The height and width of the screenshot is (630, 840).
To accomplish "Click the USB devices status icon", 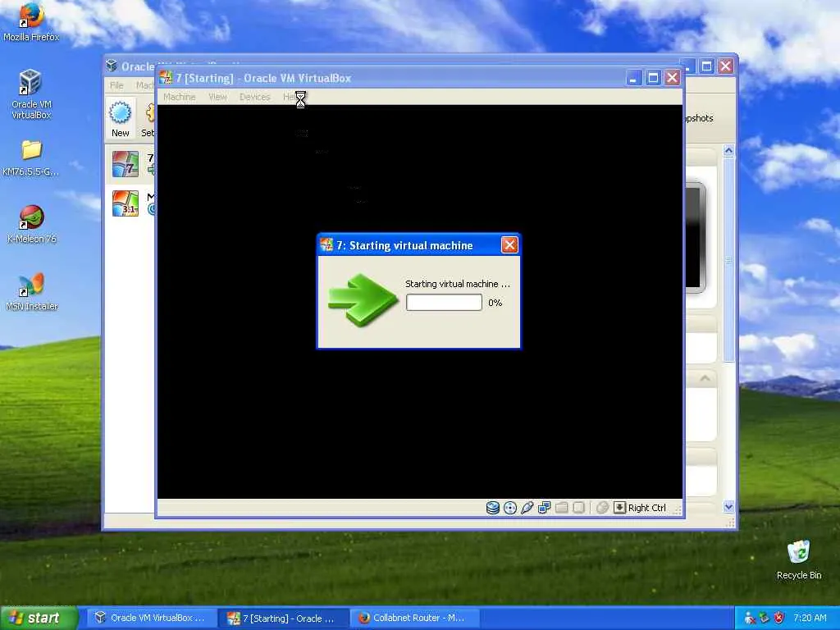I will click(527, 508).
